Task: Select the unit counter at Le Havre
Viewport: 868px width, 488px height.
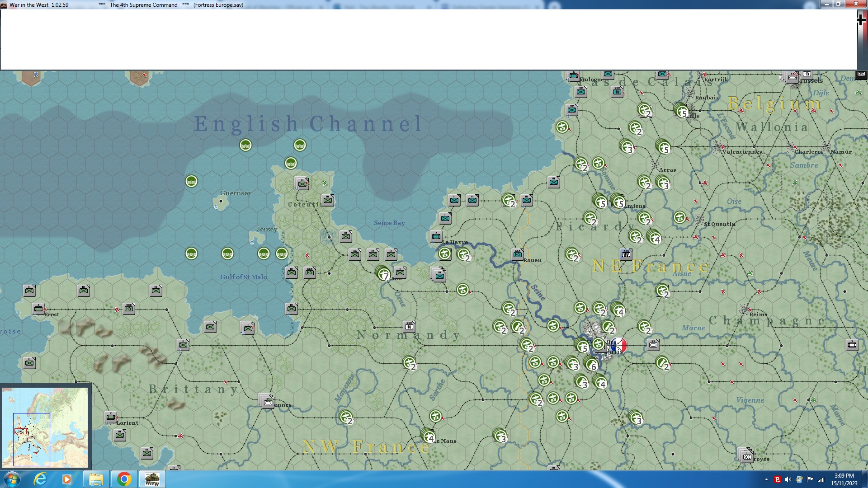Action: click(x=436, y=236)
